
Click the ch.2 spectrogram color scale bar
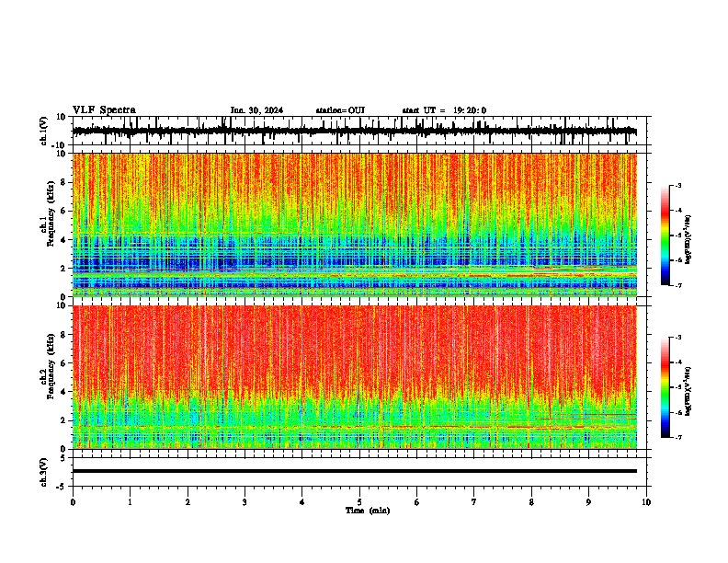tap(665, 387)
